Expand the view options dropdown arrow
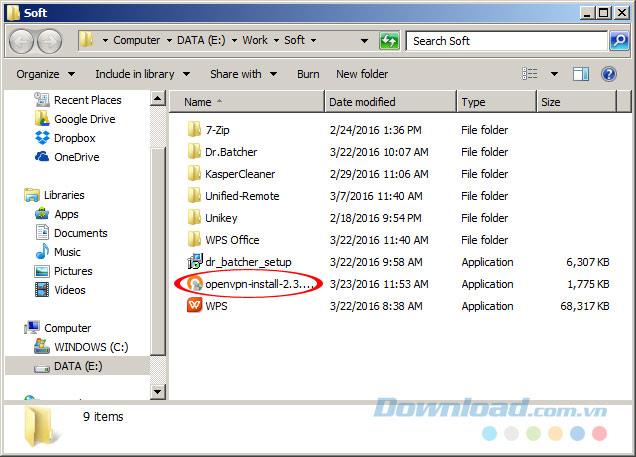This screenshot has height=457, width=636. [x=555, y=74]
